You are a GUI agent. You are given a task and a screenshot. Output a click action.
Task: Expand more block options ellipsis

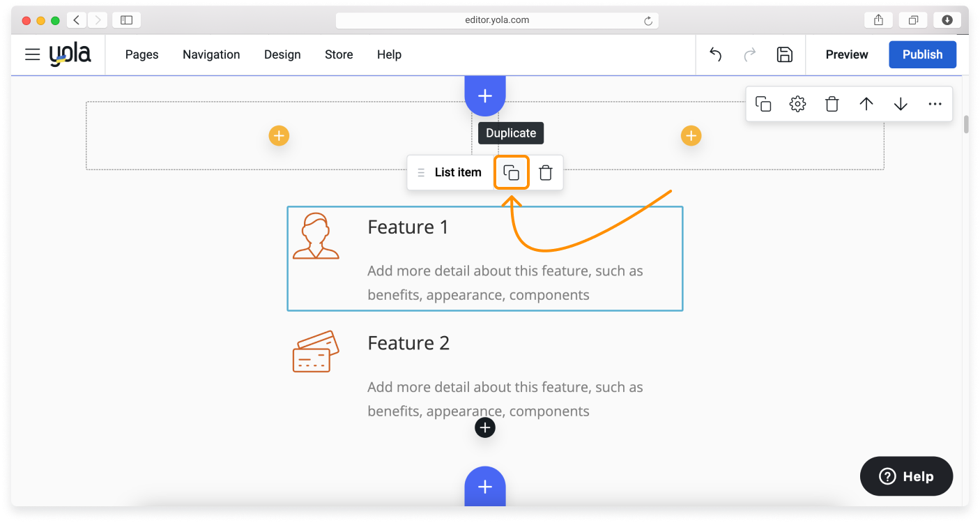pyautogui.click(x=935, y=104)
